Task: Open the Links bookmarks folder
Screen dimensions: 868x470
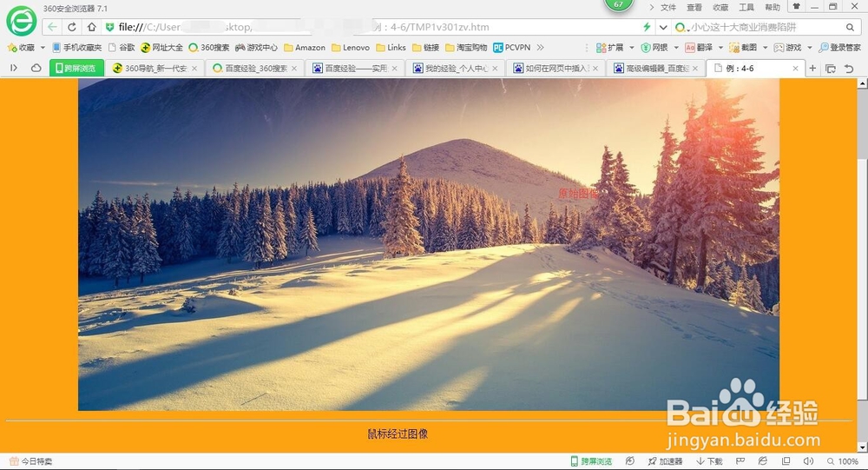Action: tap(391, 48)
